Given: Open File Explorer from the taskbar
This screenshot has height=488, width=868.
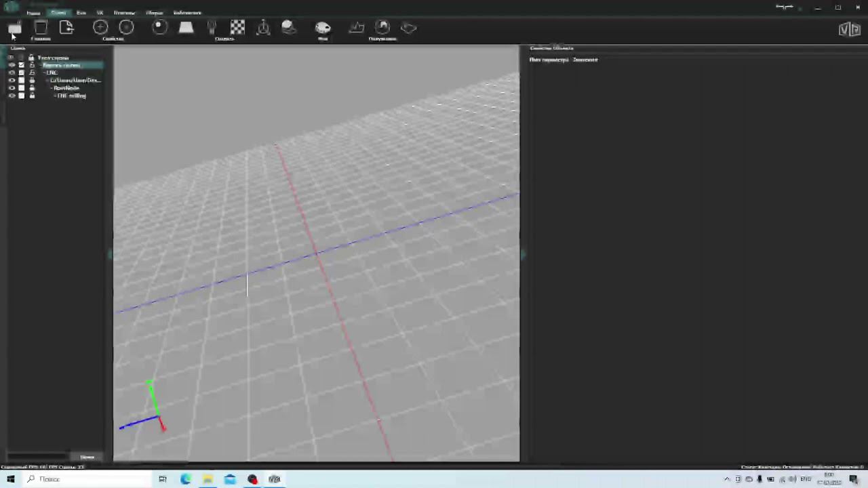Looking at the screenshot, I should tap(208, 479).
